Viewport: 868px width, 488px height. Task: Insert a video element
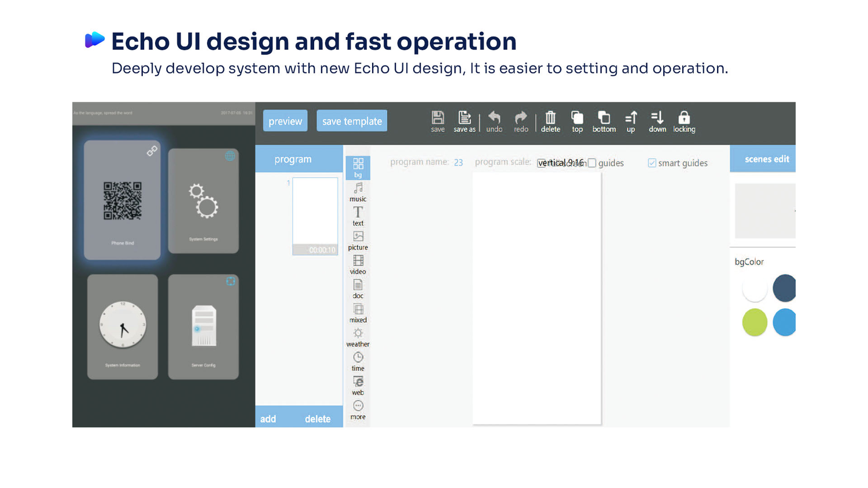coord(358,265)
